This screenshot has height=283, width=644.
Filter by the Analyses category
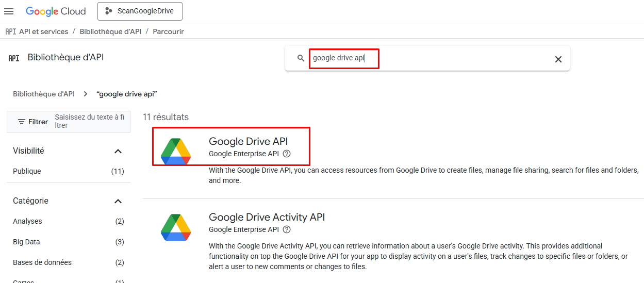[x=68, y=221]
